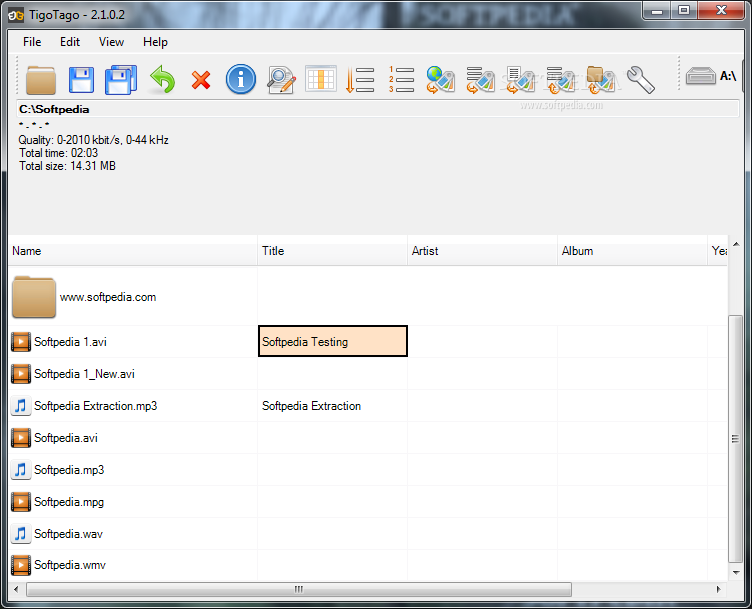
Task: Open the blue Info icon
Action: [x=241, y=79]
